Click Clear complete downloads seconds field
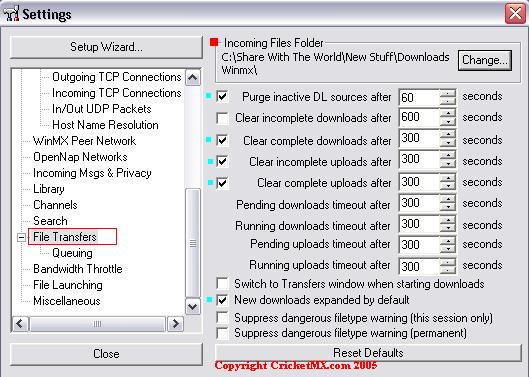This screenshot has height=377, width=529. 419,138
